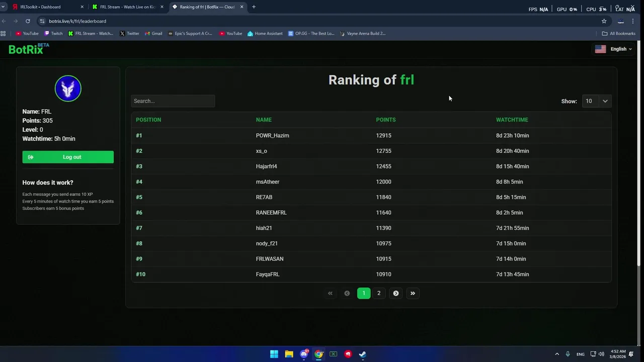Open the clock and date panel
Screen dimensions: 644x362
pyautogui.click(x=618, y=354)
